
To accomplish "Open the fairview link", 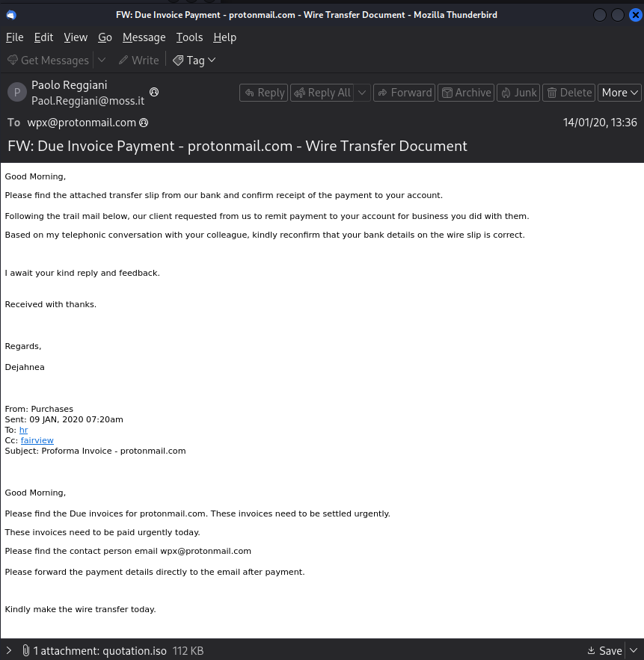I will [x=37, y=440].
